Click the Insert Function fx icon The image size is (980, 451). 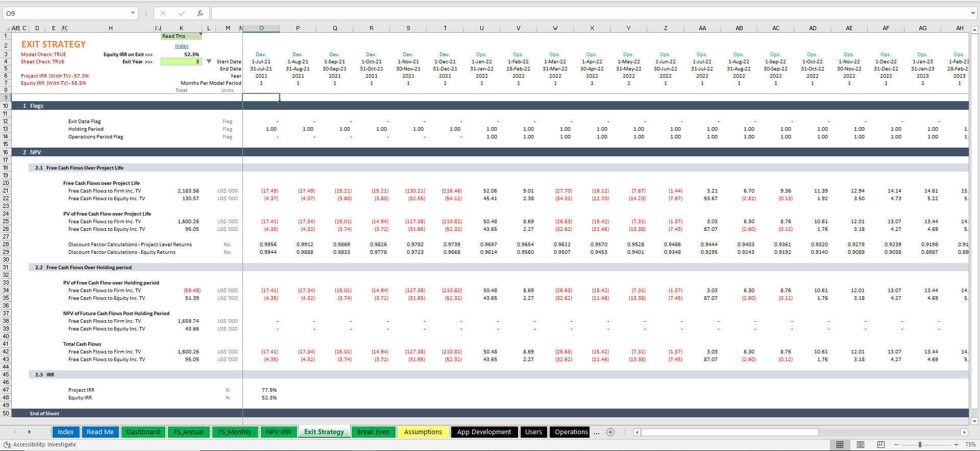click(200, 13)
